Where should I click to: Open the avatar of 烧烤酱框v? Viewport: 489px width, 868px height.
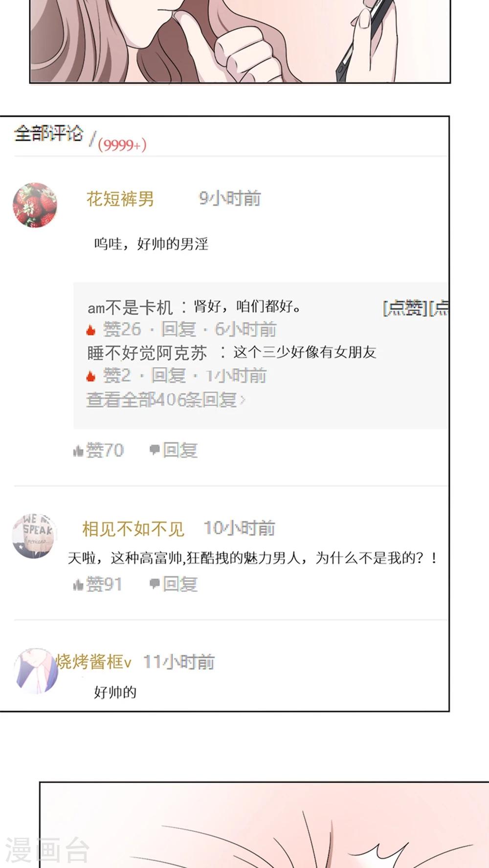pyautogui.click(x=35, y=671)
